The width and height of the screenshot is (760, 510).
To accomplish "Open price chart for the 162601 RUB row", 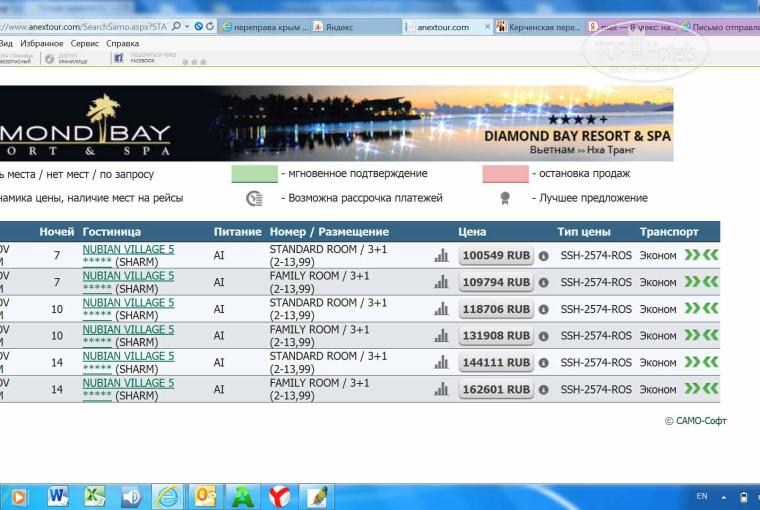I will [441, 389].
